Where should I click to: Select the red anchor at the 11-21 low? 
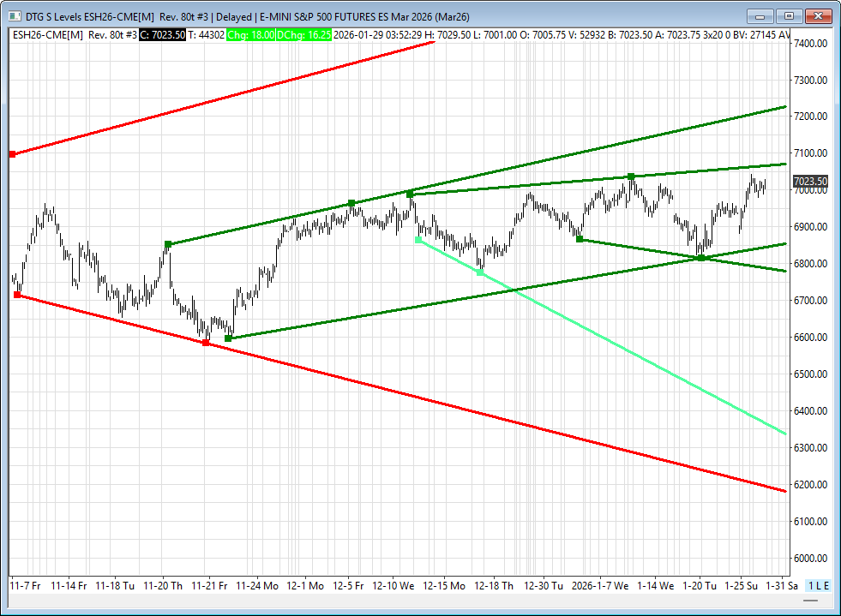205,343
